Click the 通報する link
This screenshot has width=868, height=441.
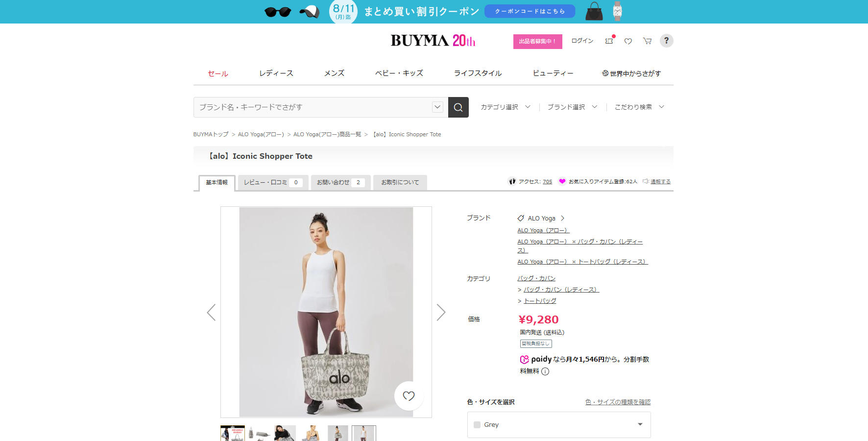[x=661, y=182]
